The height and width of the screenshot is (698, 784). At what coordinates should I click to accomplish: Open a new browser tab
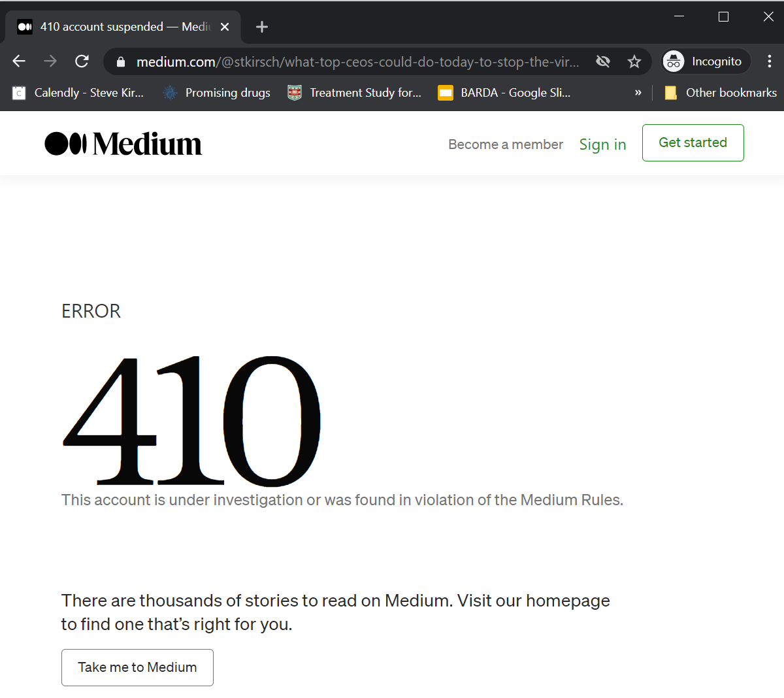pos(262,27)
